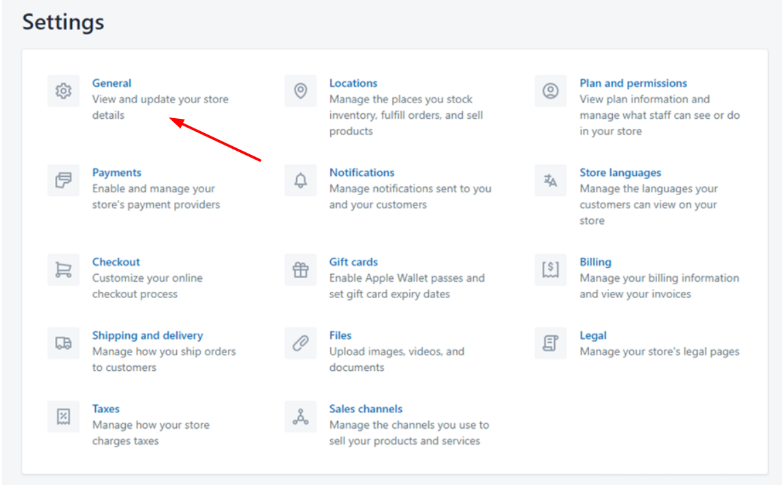Click the Taxes percent receipt icon

(x=64, y=416)
